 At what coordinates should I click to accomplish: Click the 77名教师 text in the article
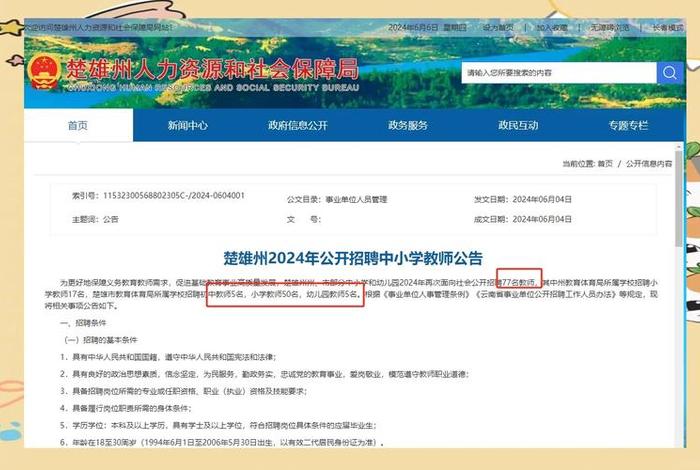[519, 283]
